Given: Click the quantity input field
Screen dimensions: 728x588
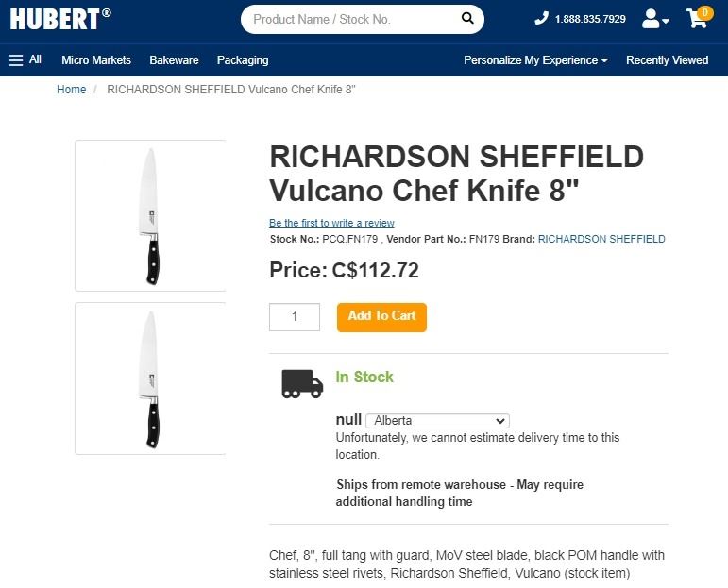Looking at the screenshot, I should coord(295,316).
